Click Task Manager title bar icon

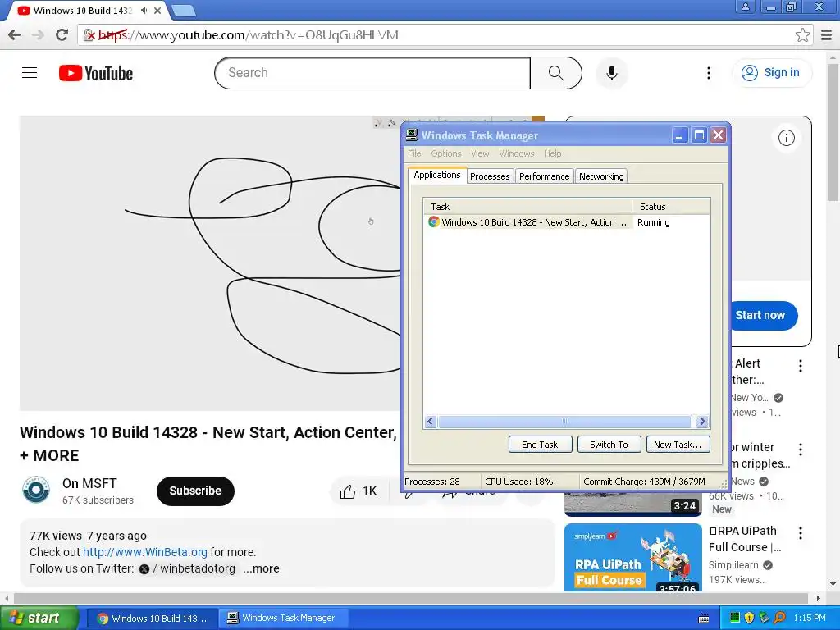pyautogui.click(x=412, y=135)
